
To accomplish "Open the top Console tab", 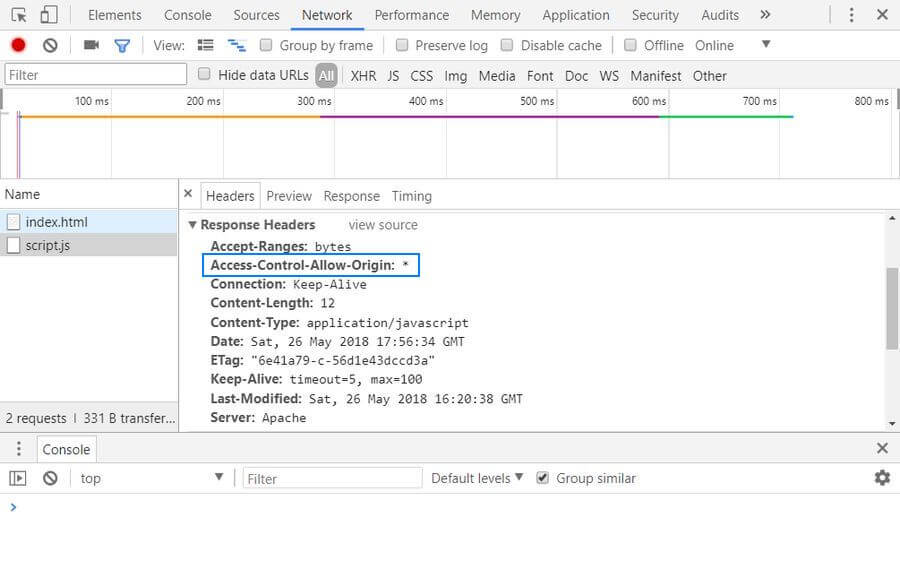I will click(x=188, y=15).
